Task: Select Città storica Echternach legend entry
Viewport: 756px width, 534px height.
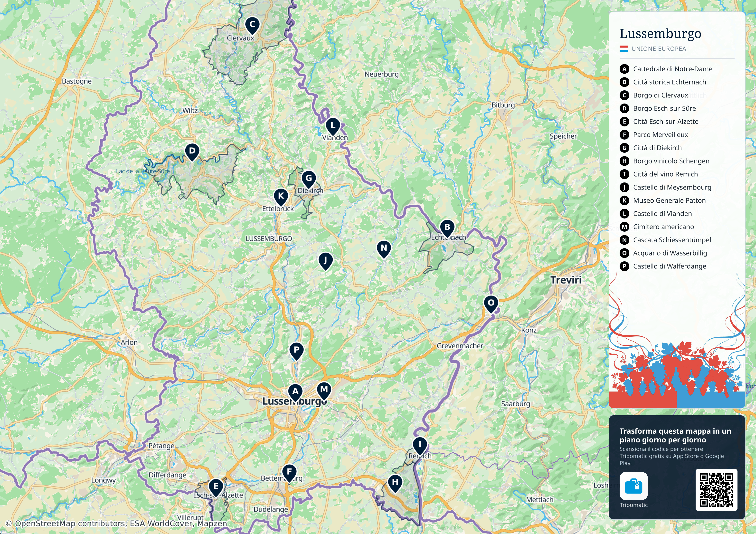Action: click(663, 82)
